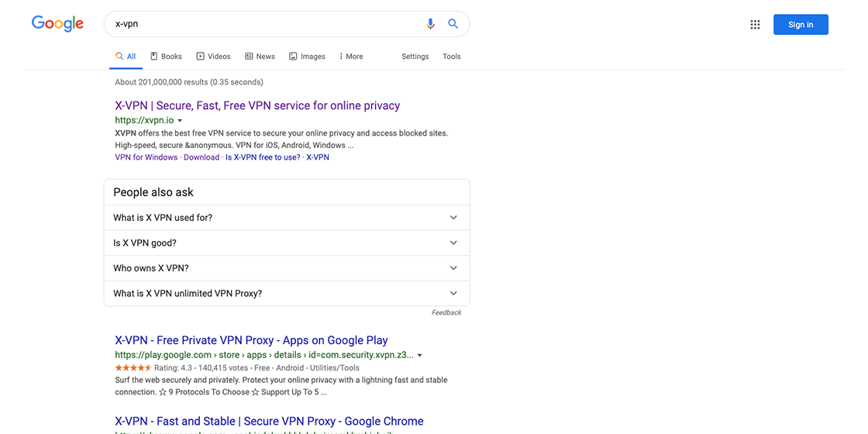The height and width of the screenshot is (434, 868).
Task: Expand the Is X VPN good? question
Action: tap(287, 243)
